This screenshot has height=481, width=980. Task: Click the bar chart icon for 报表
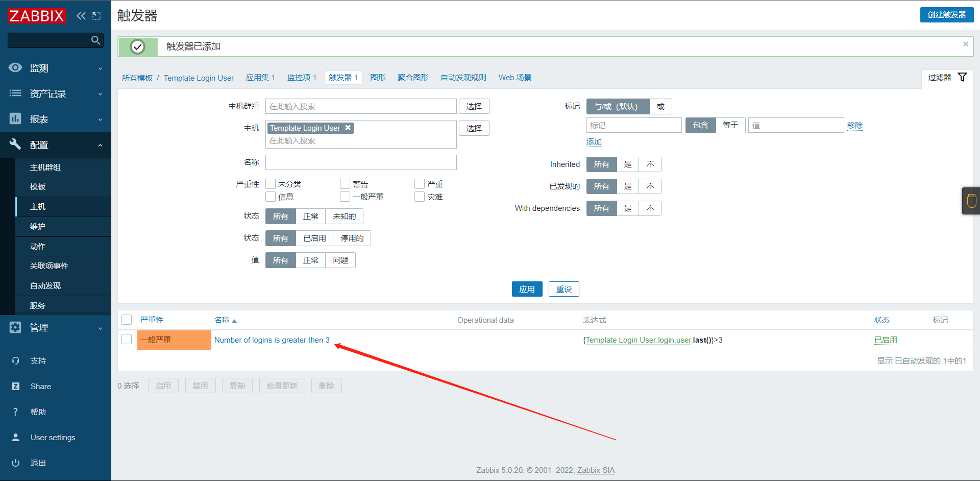click(15, 119)
